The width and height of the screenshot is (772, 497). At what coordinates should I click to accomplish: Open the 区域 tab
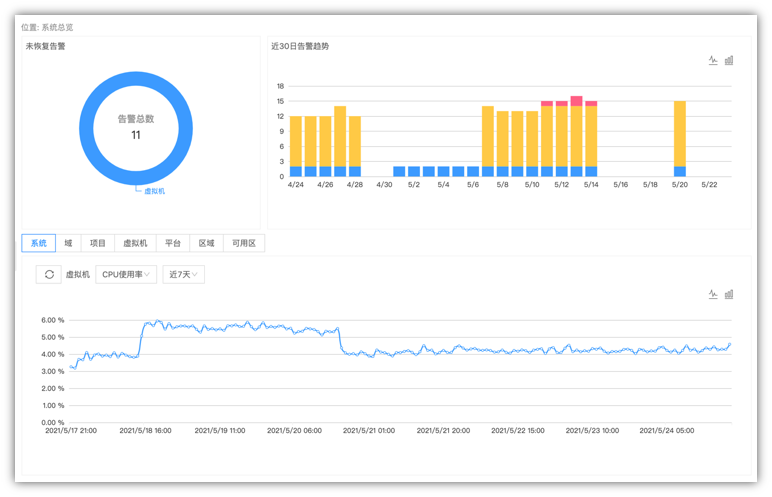[206, 243]
